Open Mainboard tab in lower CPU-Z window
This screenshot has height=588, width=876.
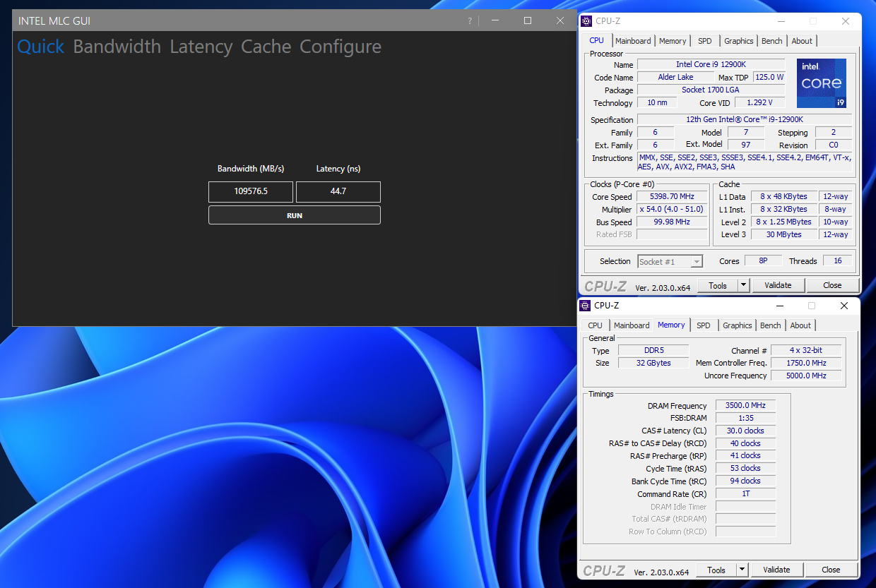click(x=632, y=325)
